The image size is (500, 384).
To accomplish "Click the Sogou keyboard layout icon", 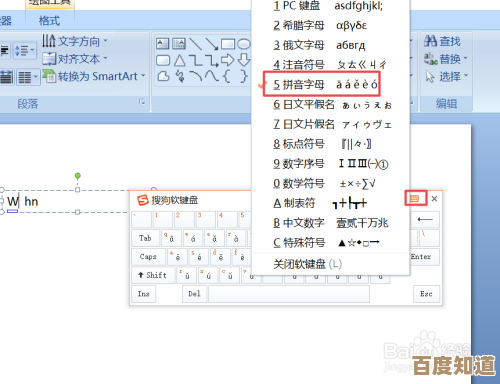I will [414, 199].
